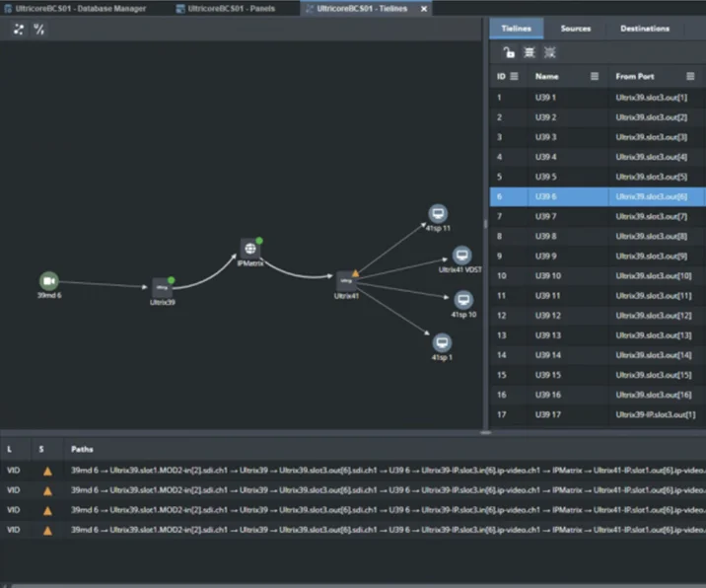
Task: Click the first path row warning triangle
Action: 45,472
